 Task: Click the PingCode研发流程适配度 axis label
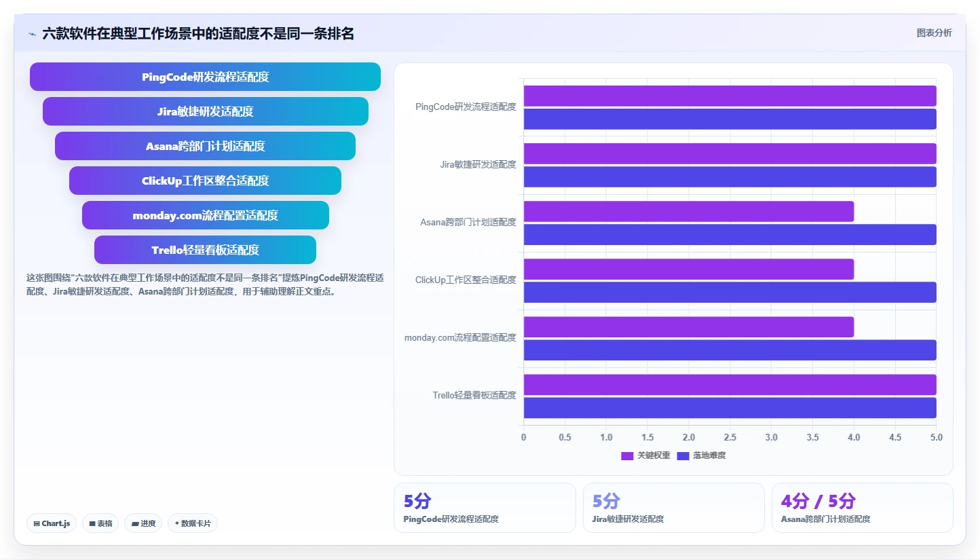click(x=466, y=107)
